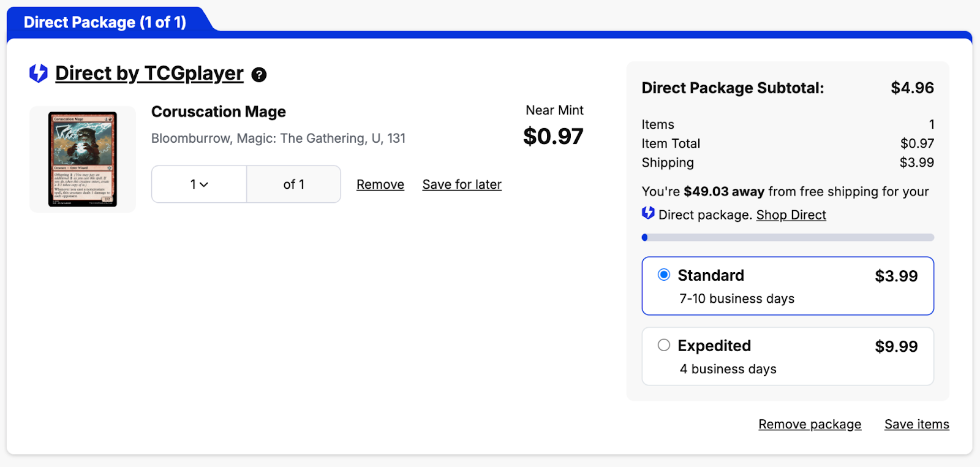Click the Coruscation Mage product title
The height and width of the screenshot is (467, 980).
pos(218,112)
